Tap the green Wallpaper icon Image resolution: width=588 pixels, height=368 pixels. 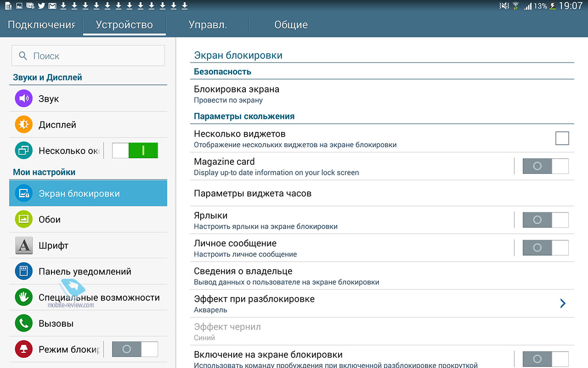click(23, 219)
